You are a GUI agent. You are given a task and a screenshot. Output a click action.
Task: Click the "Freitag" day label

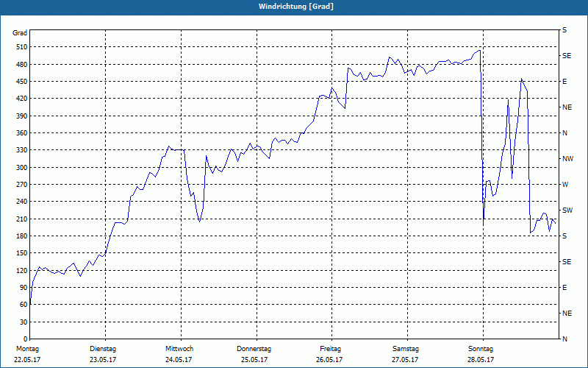(x=330, y=349)
